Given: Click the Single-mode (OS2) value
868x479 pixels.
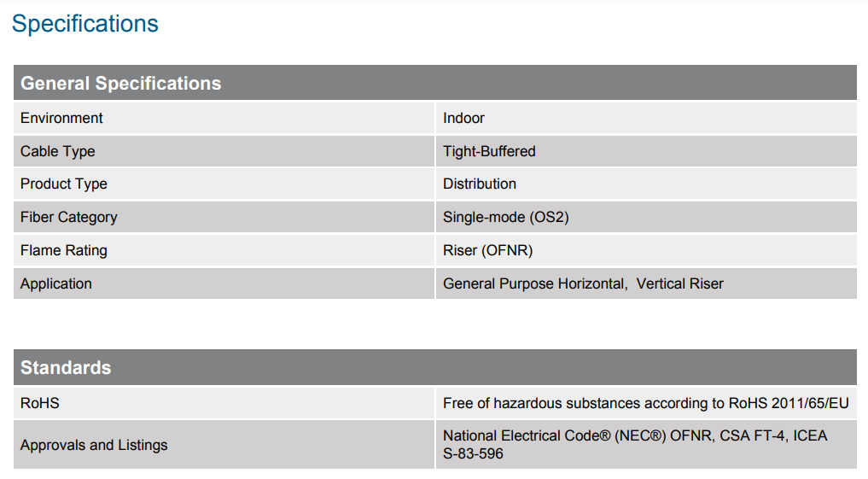Looking at the screenshot, I should point(505,217).
